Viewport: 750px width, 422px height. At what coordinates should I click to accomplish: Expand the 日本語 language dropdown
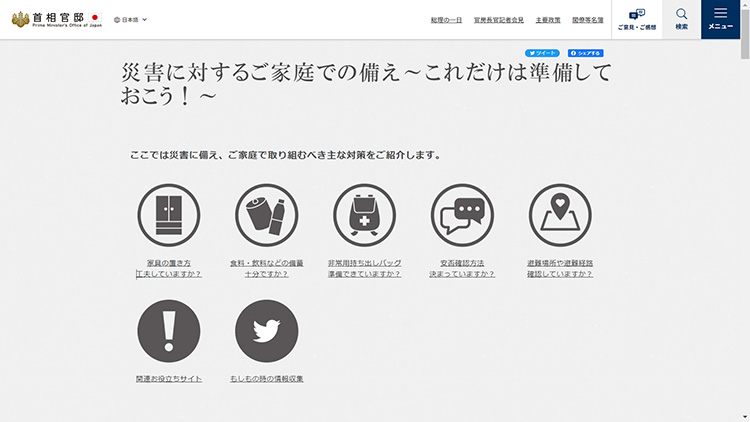pyautogui.click(x=131, y=19)
